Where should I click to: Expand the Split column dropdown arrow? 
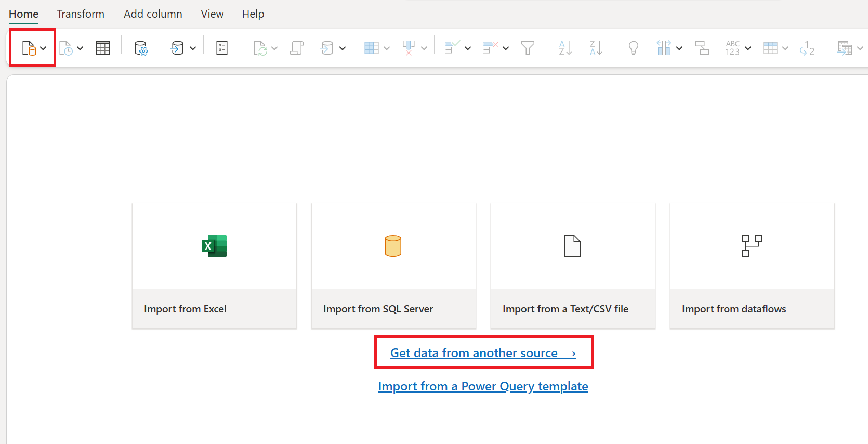point(679,48)
